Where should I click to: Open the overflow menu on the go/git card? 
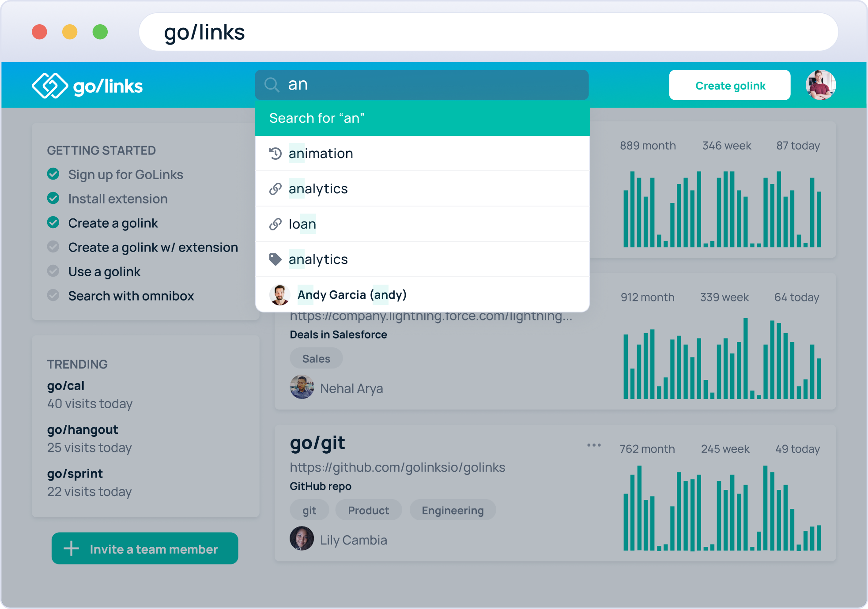pos(594,445)
